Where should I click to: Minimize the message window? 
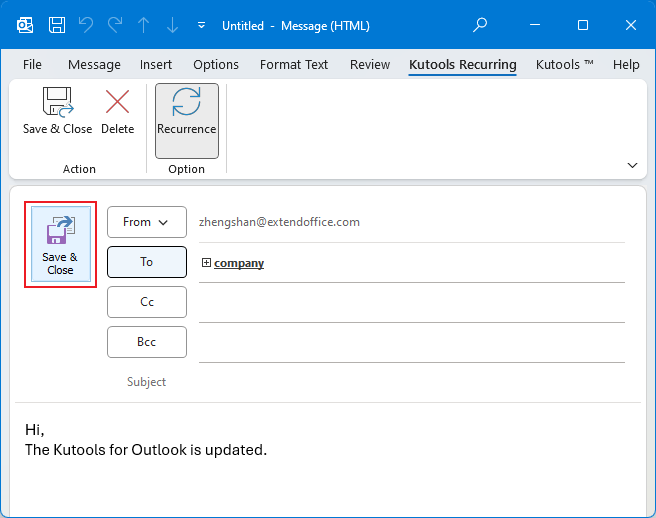pyautogui.click(x=535, y=25)
